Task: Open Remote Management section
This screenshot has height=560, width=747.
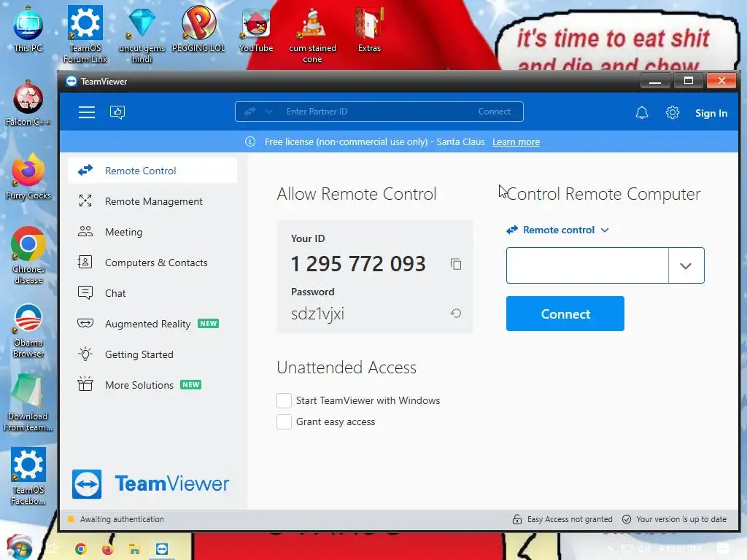Action: click(152, 201)
